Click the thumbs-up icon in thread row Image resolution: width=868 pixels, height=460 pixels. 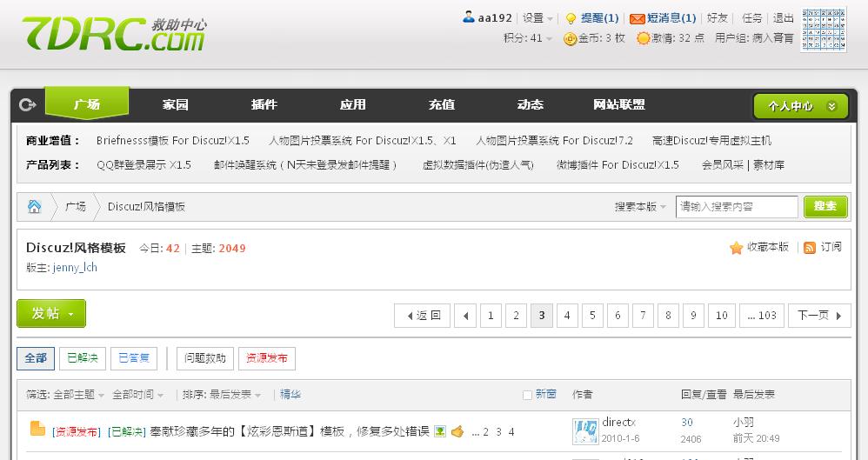pos(457,431)
